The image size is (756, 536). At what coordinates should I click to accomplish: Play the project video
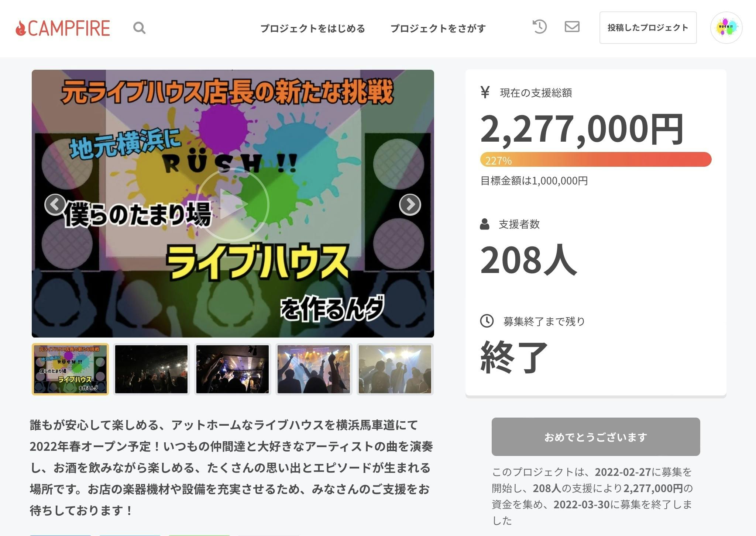point(233,204)
